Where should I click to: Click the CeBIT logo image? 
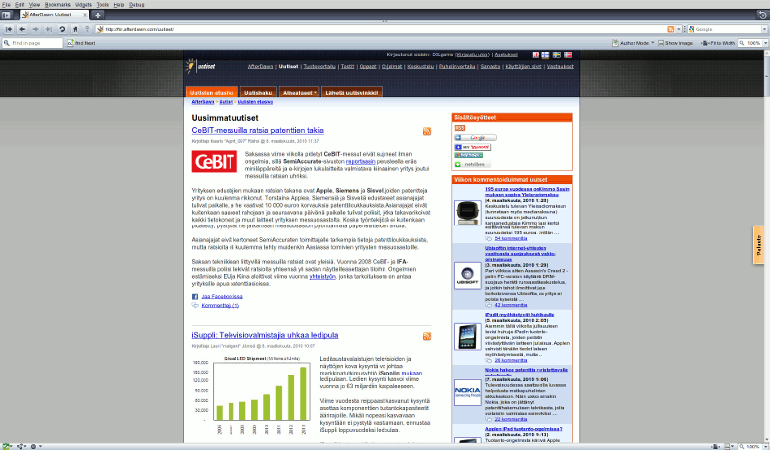(214, 161)
